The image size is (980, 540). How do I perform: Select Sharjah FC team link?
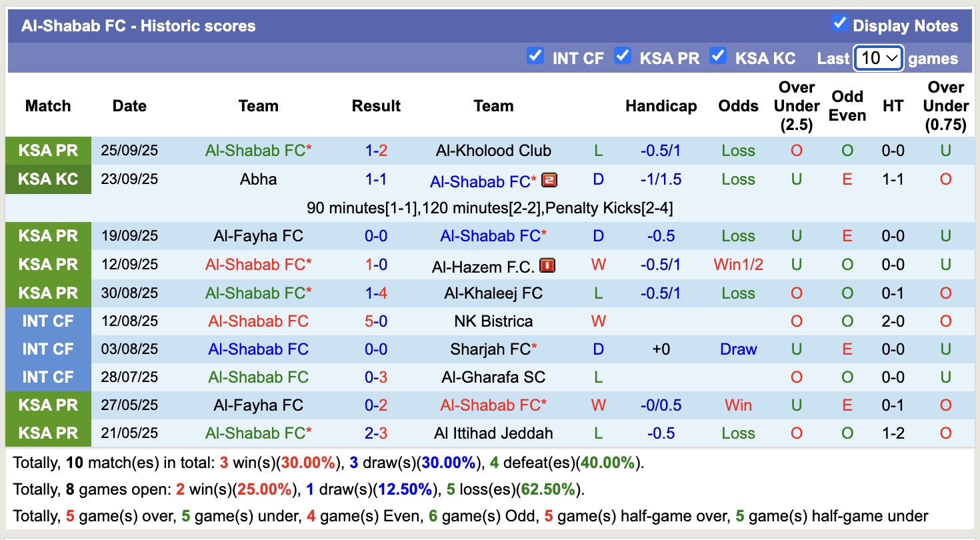[491, 349]
